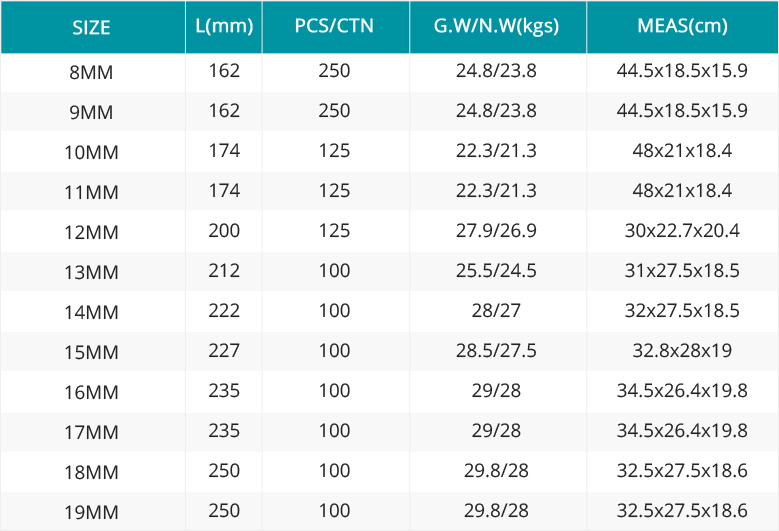Select the 9MM row label
The width and height of the screenshot is (779, 531).
pos(91,112)
